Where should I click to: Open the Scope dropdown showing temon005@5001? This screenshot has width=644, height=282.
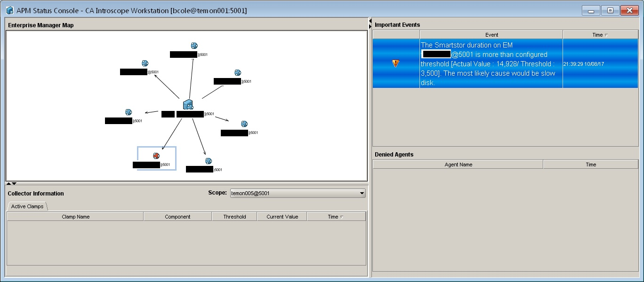(298, 193)
